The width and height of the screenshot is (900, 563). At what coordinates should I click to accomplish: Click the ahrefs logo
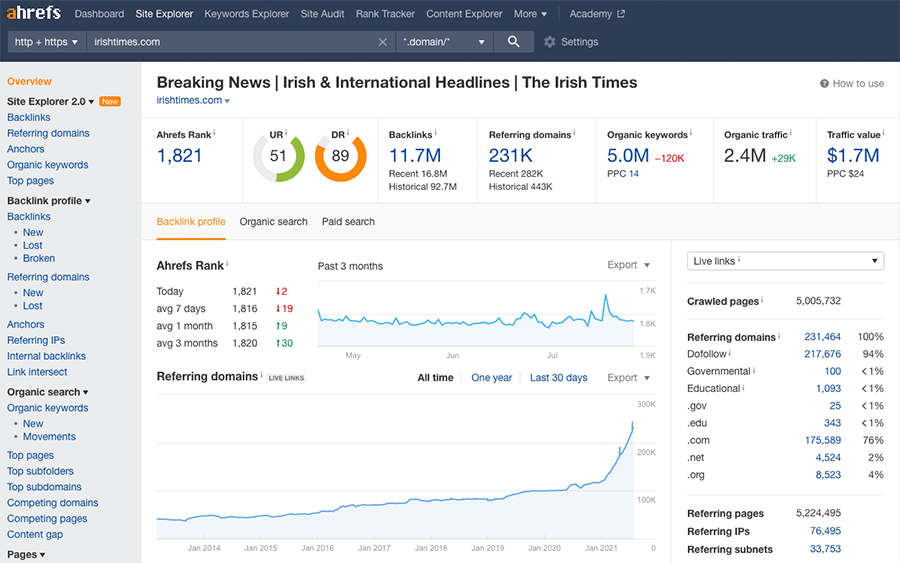[33, 13]
